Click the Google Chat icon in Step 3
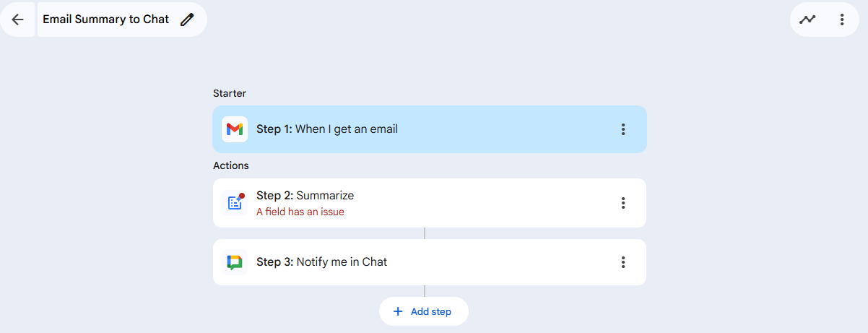Viewport: 868px width, 333px height. 234,262
